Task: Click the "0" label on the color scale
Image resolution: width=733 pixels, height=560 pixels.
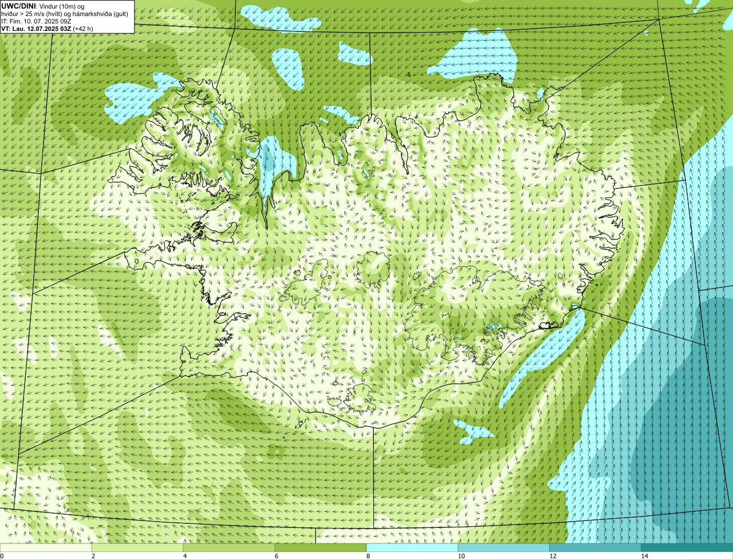Action: [x=2, y=556]
